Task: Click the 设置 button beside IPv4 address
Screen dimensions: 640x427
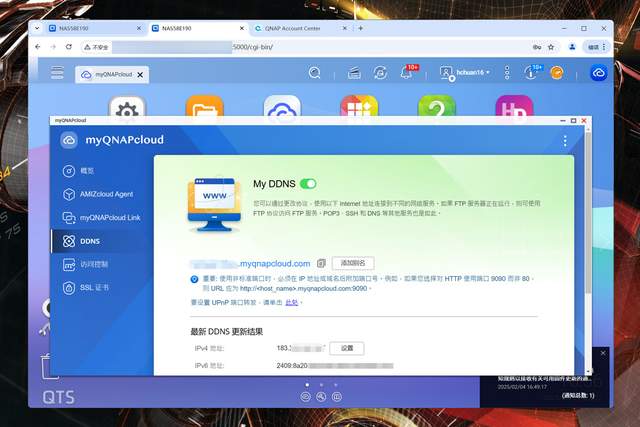Action: click(x=347, y=348)
